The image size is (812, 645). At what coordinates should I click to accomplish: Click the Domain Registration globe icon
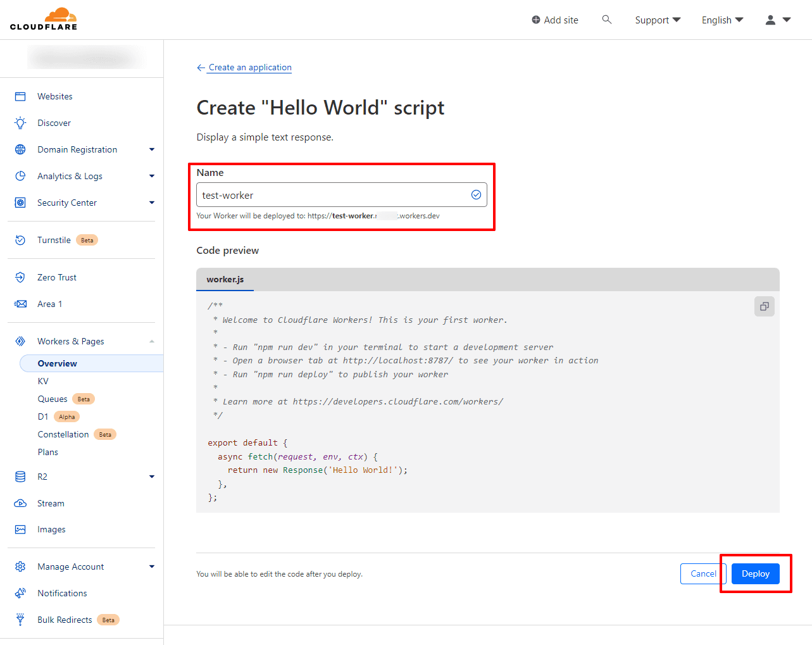[20, 149]
